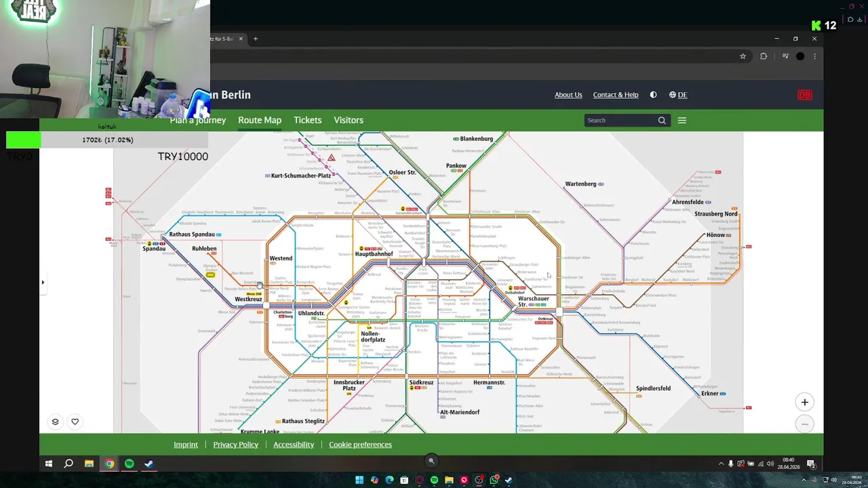Select the Route Map menu item

260,120
